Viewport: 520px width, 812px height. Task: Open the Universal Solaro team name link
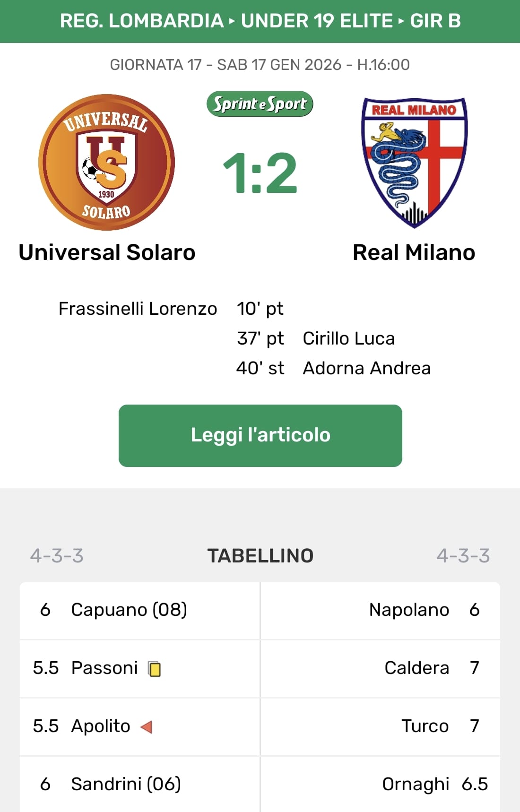coord(107,252)
